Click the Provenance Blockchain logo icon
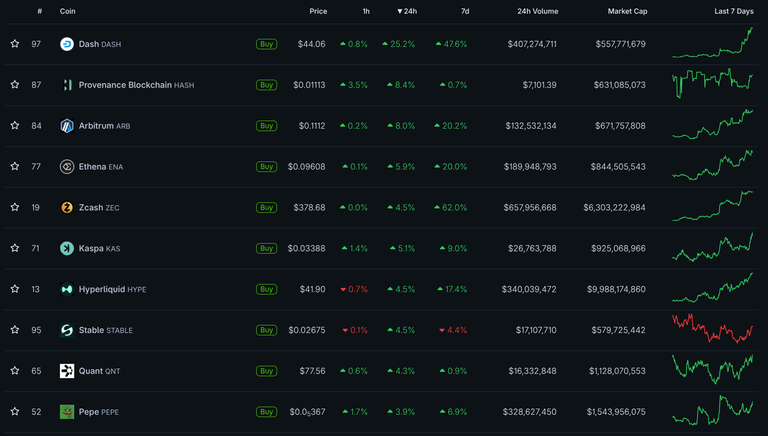 (67, 85)
